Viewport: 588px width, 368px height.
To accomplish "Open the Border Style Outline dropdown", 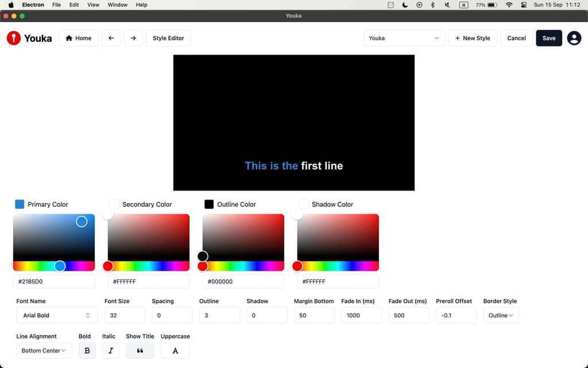I will (x=501, y=316).
